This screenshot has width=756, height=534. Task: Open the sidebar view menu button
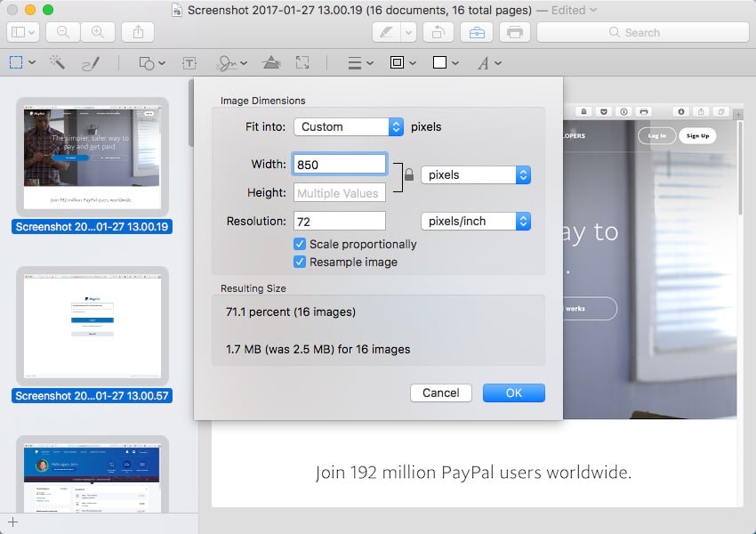[22, 32]
